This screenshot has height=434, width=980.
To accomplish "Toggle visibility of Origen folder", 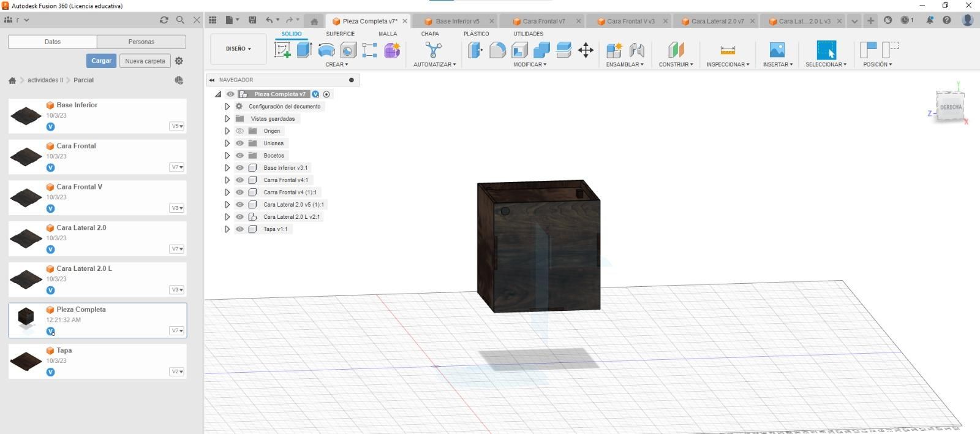I will pos(239,131).
